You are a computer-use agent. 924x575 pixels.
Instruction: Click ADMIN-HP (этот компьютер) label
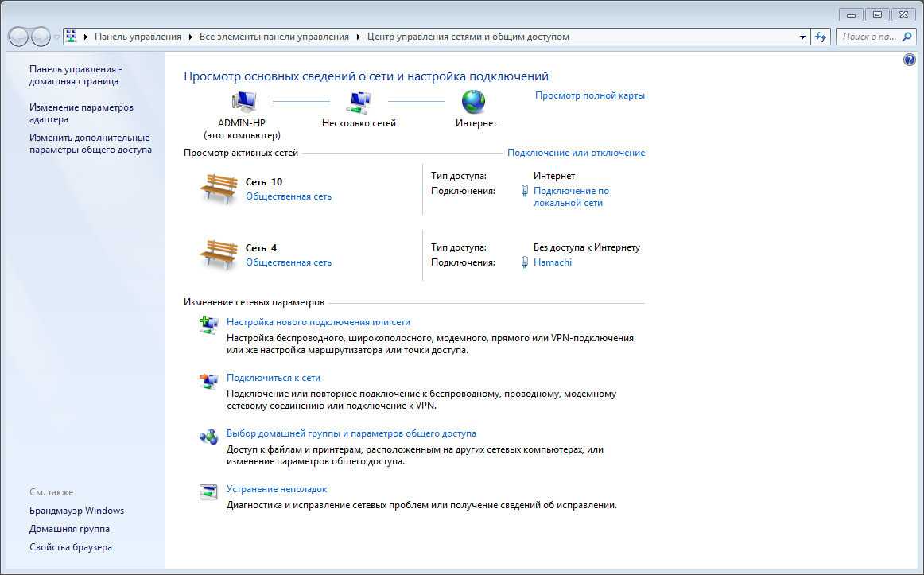click(242, 129)
